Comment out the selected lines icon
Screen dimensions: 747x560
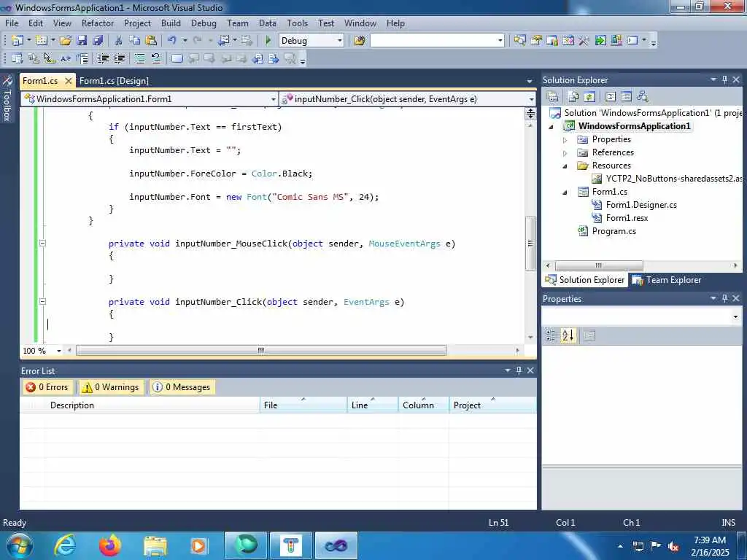139,58
